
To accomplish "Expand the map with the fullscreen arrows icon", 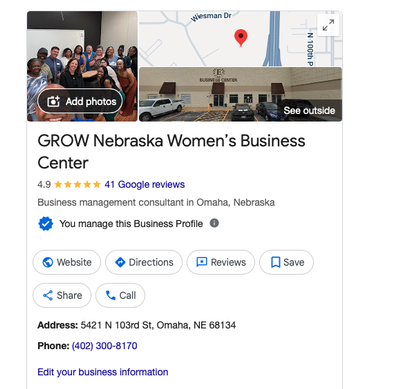I will (x=328, y=25).
